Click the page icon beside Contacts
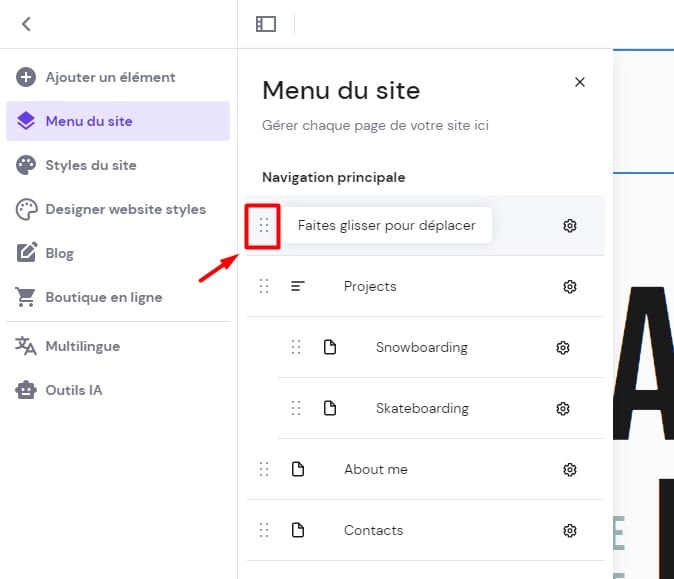Viewport: 674px width, 579px height. coord(297,530)
